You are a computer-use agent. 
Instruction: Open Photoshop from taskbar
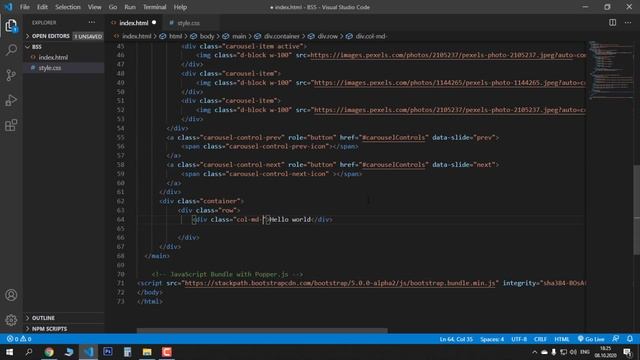coord(108,352)
